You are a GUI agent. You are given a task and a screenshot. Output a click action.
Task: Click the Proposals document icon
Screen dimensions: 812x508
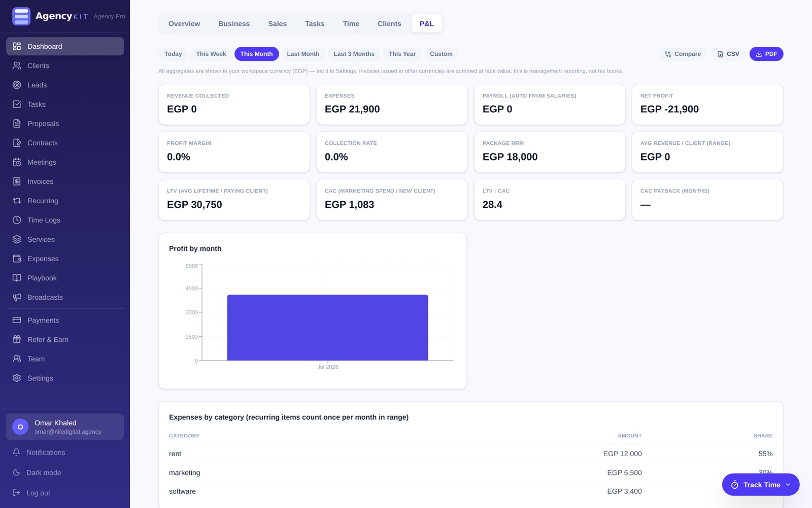click(17, 123)
